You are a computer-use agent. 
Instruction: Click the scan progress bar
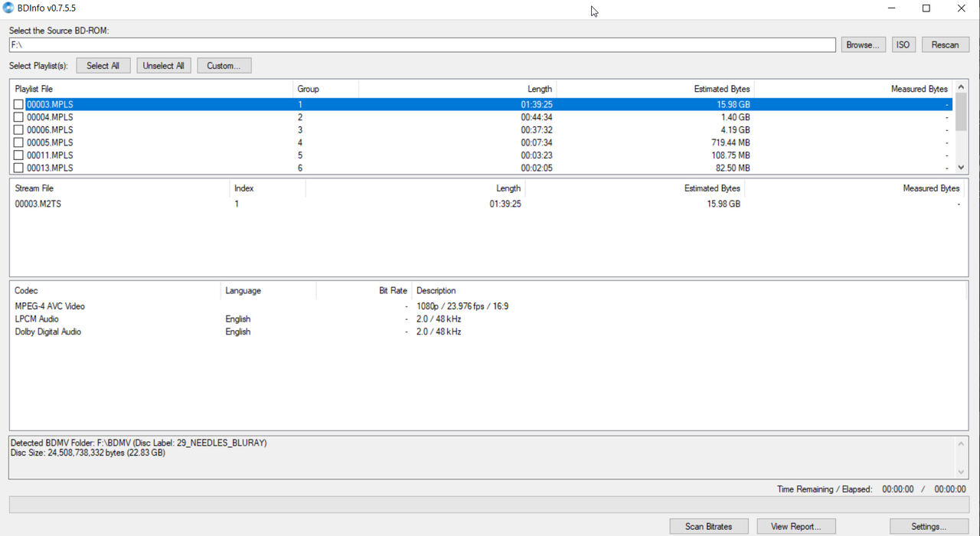[488, 505]
